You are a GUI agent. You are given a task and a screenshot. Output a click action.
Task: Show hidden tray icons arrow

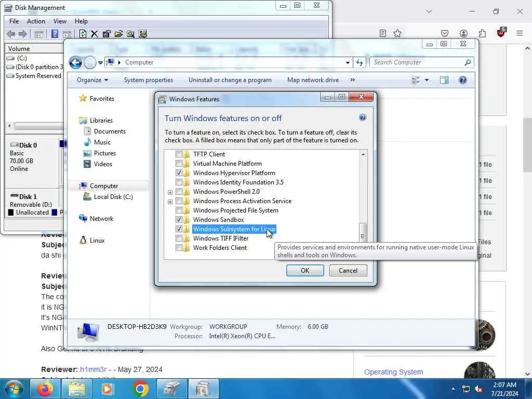(x=453, y=389)
